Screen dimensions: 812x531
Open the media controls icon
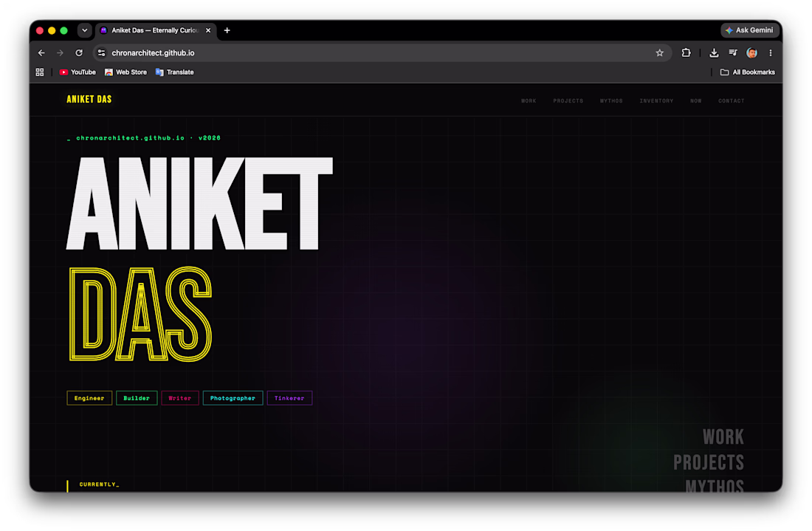coord(733,53)
